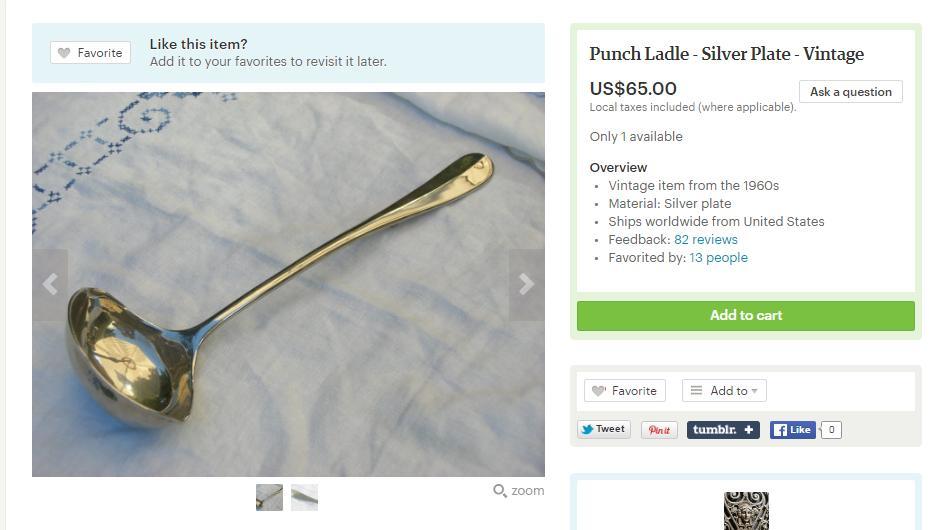Open the 82 reviews feedback link
Screen dimensions: 946x530
point(706,240)
